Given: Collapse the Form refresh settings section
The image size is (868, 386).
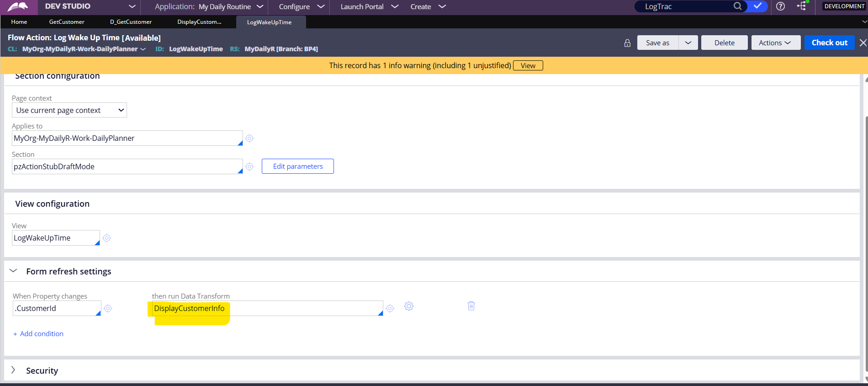Looking at the screenshot, I should tap(13, 271).
